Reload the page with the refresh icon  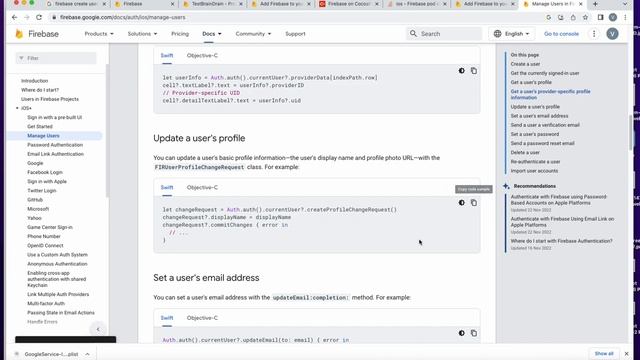pyautogui.click(x=39, y=18)
